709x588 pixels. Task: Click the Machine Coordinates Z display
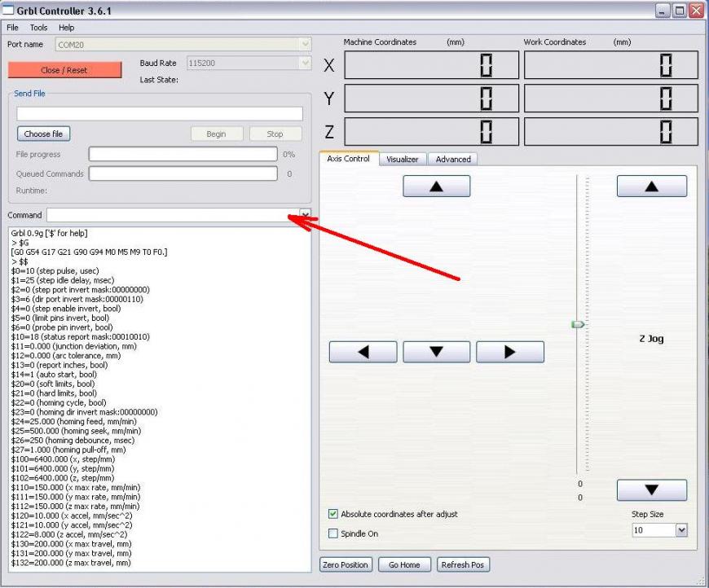pos(431,131)
